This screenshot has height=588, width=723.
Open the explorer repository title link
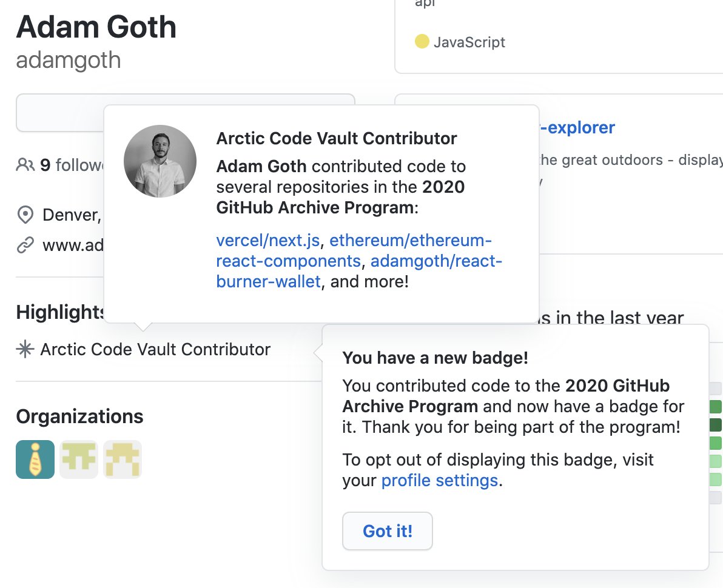pos(577,128)
